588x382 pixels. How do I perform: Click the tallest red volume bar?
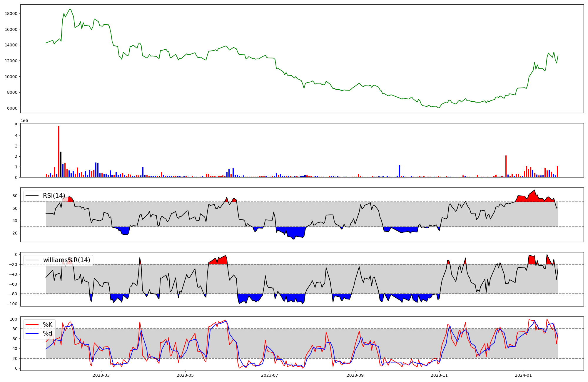[x=59, y=151]
